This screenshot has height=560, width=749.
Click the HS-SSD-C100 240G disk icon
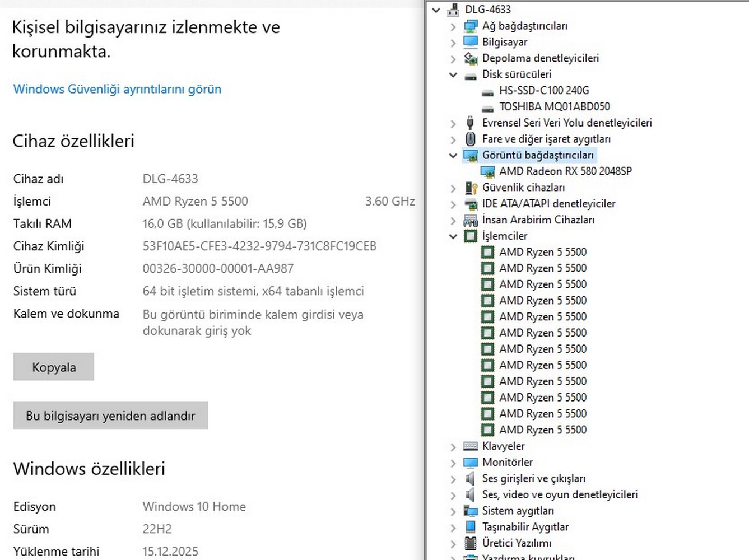click(x=488, y=91)
